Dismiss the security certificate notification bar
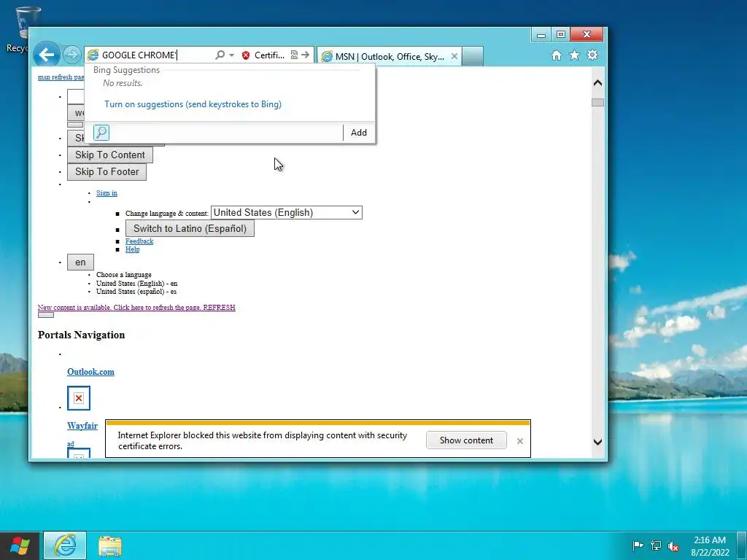This screenshot has width=747, height=560. 519,441
